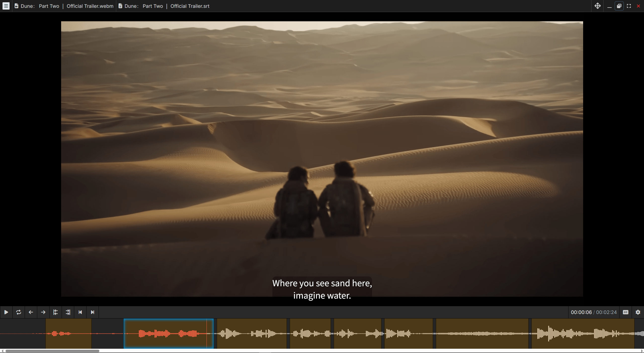Image resolution: width=644 pixels, height=353 pixels.
Task: Skip to the previous subtitle
Action: pos(80,312)
